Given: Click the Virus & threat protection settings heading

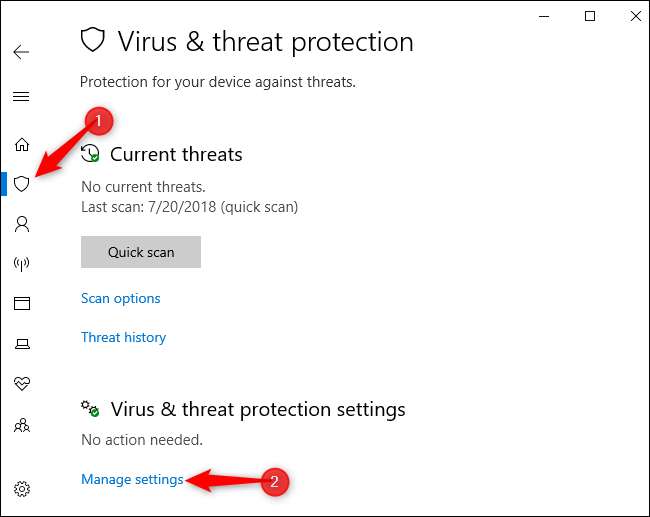Looking at the screenshot, I should 258,410.
